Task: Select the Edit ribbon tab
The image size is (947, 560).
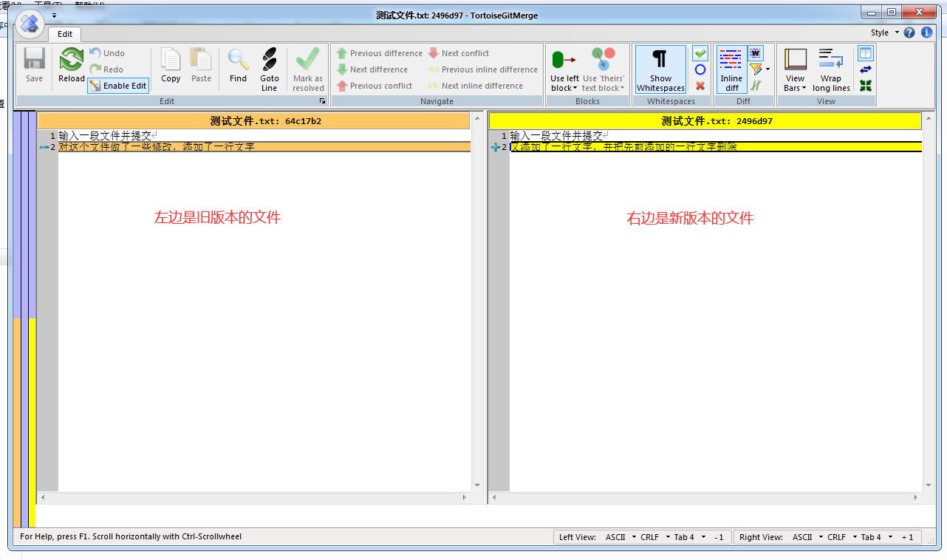Action: [65, 34]
